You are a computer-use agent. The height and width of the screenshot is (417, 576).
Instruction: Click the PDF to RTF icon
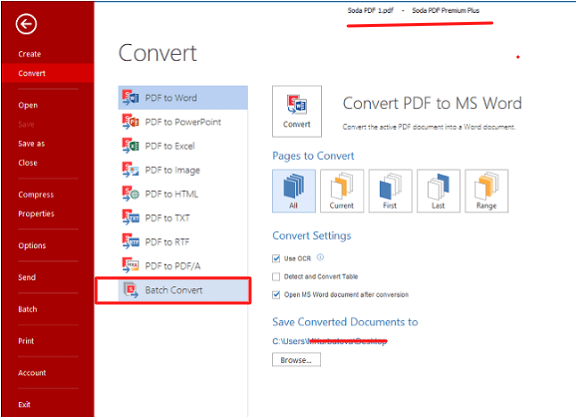pyautogui.click(x=130, y=242)
